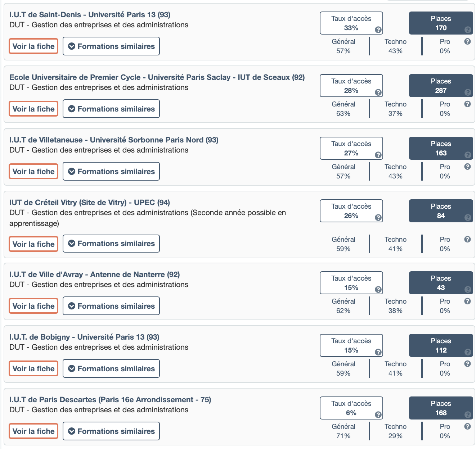Expand Formations similaires for I.U.T. de Bobigny
476x449 pixels.
pos(111,368)
